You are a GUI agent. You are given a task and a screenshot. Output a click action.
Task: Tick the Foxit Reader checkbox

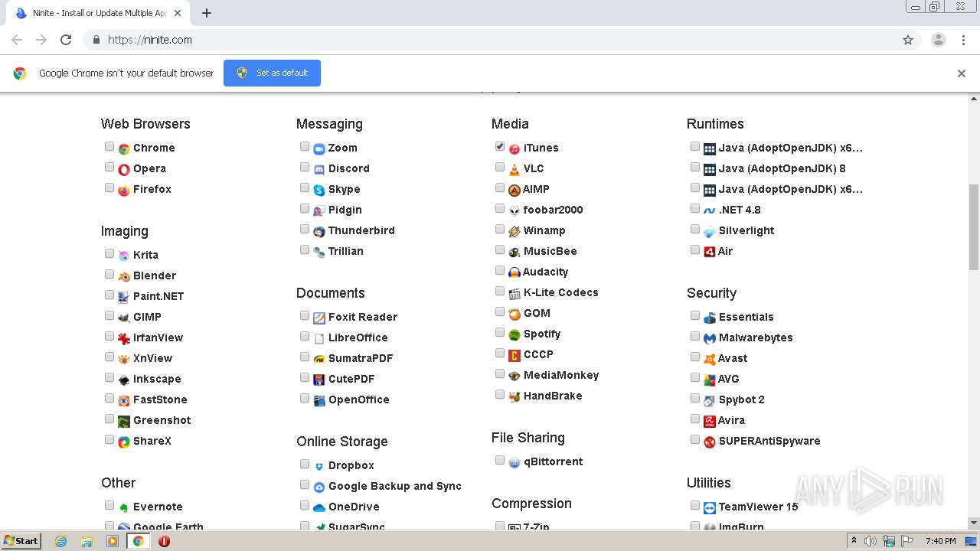305,315
